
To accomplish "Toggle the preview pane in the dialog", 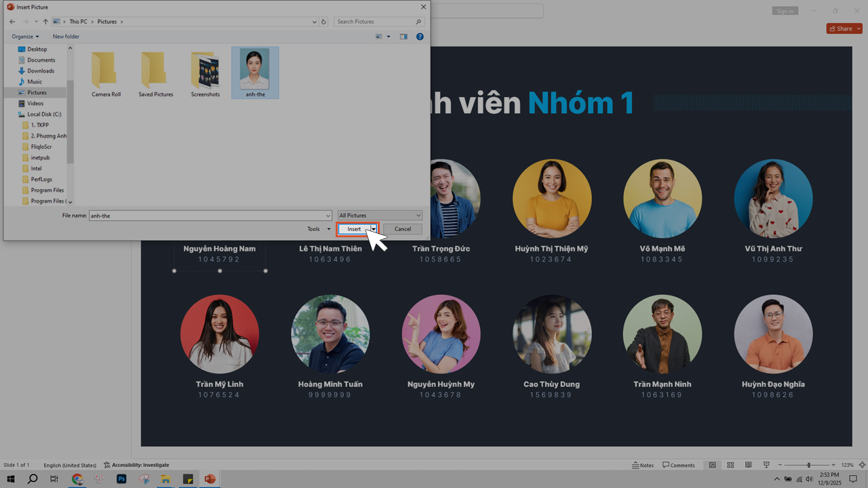I will tap(403, 37).
